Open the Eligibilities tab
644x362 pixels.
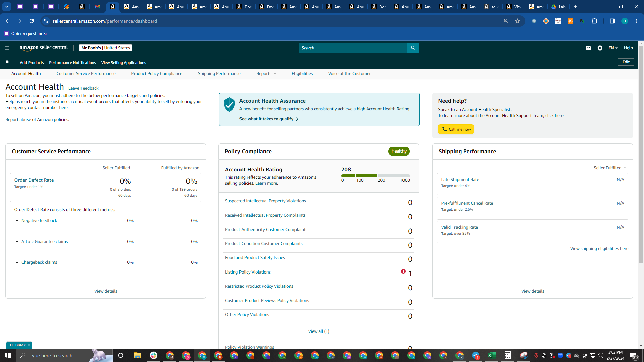pos(302,74)
